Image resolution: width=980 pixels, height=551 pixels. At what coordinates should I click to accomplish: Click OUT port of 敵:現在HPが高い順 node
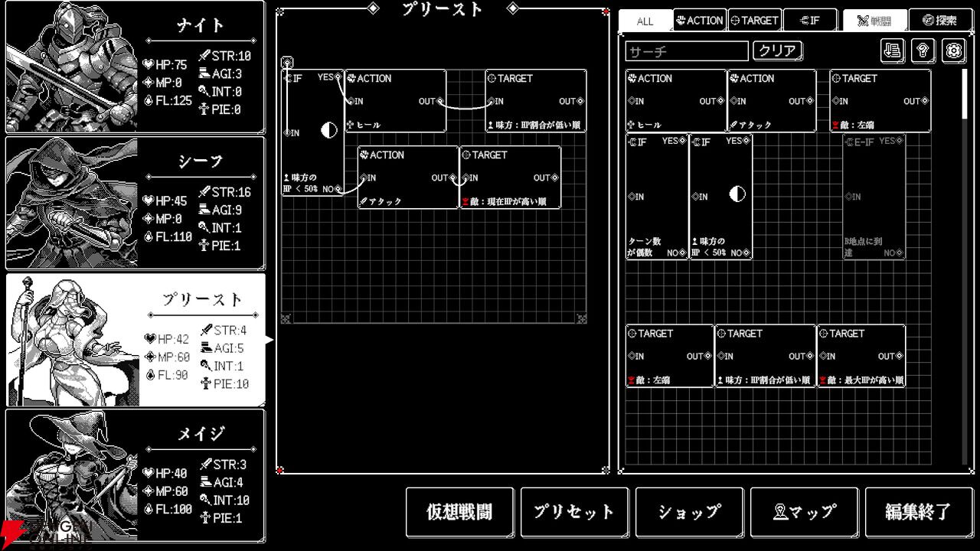(x=555, y=178)
